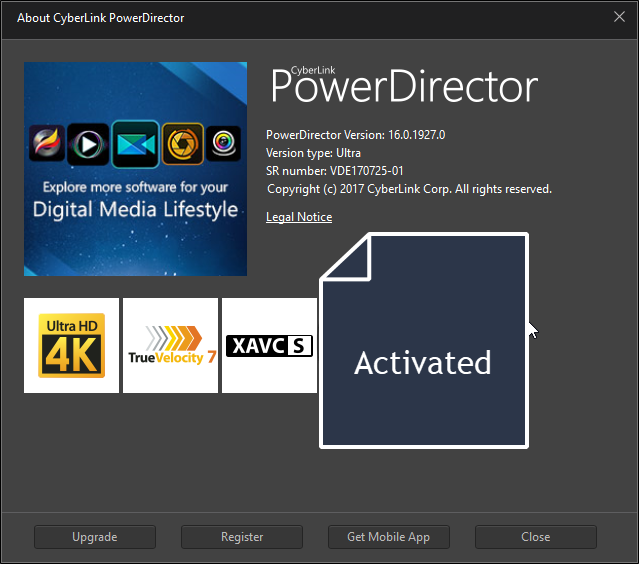Close the About dialog with X
Image resolution: width=639 pixels, height=564 pixels.
tap(619, 17)
